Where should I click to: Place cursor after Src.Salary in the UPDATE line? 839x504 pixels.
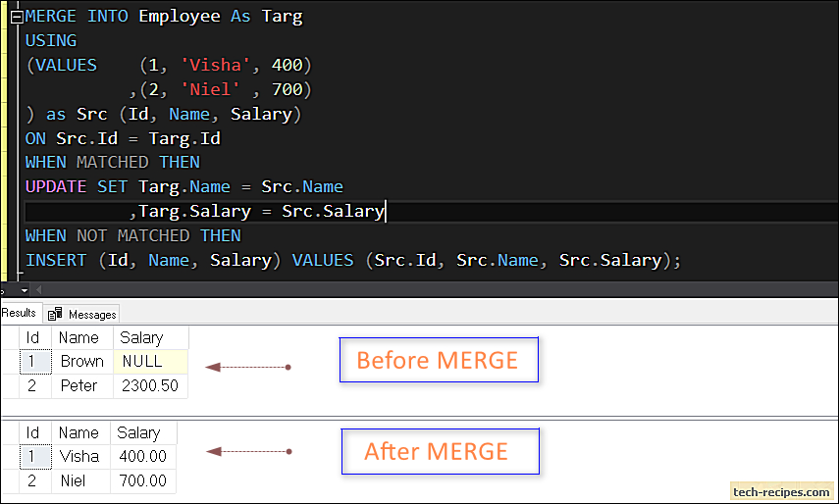[x=386, y=212]
